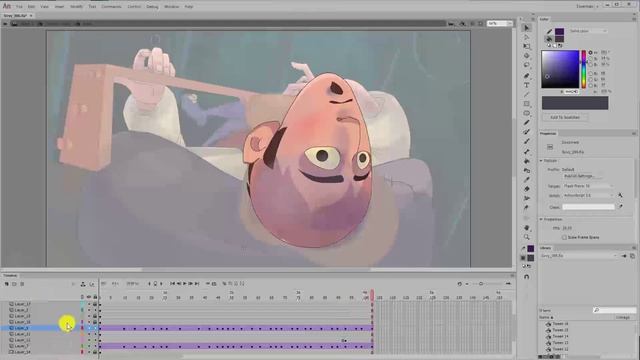Tick the Scale Frame Spans checkbox
This screenshot has height=360, width=640.
tap(564, 237)
